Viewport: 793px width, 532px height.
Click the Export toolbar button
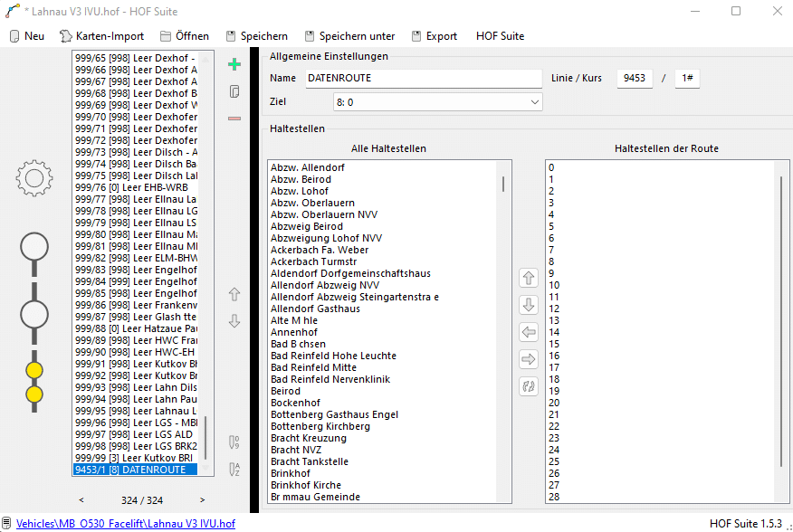point(435,36)
